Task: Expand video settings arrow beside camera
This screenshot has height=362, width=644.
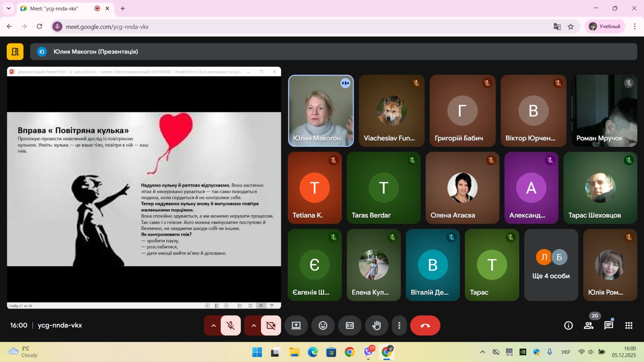Action: point(254,325)
